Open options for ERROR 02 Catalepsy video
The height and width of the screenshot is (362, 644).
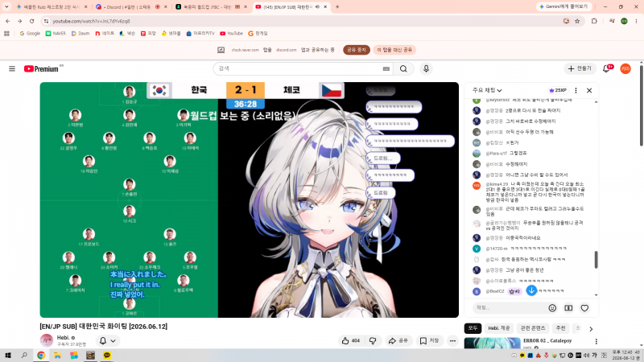[x=596, y=341]
